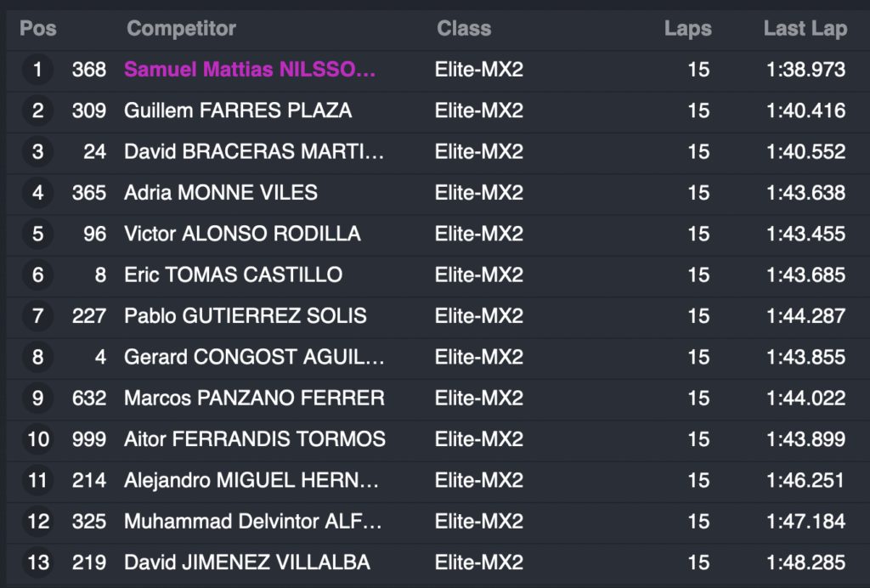Screen dimensions: 870x588
Task: Sort by the Competitor column header
Action: point(181,28)
